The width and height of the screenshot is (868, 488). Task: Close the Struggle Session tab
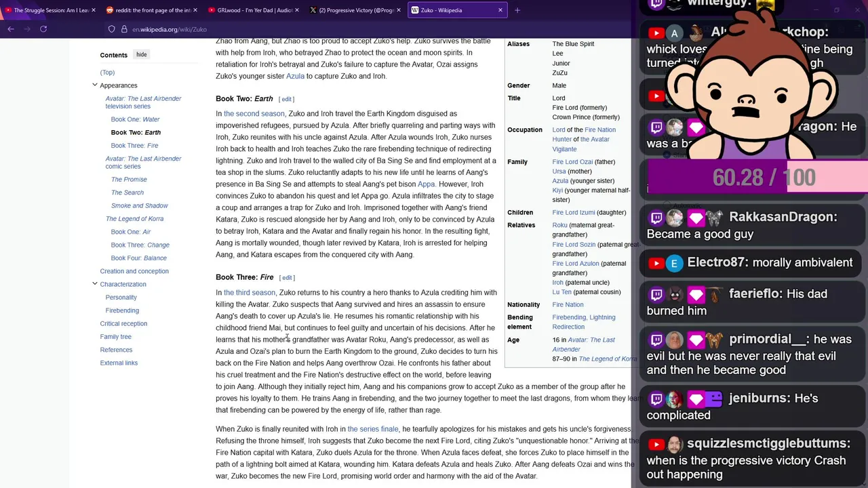pos(93,10)
